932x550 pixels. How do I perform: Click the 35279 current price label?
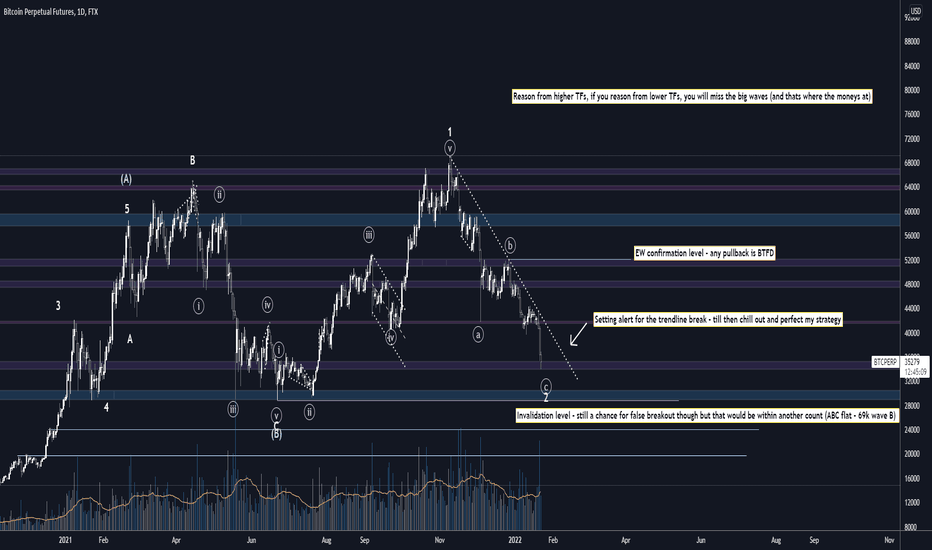click(912, 361)
